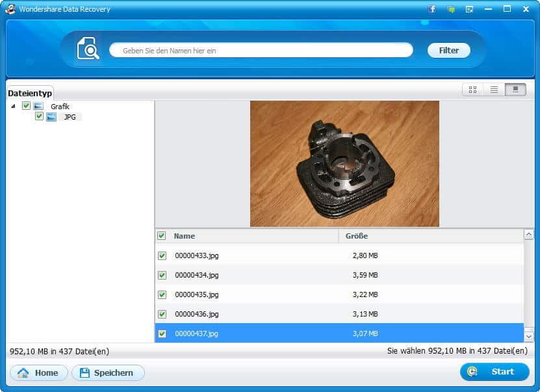Open the Facebook share icon in title bar
This screenshot has height=392, width=540.
click(x=432, y=9)
